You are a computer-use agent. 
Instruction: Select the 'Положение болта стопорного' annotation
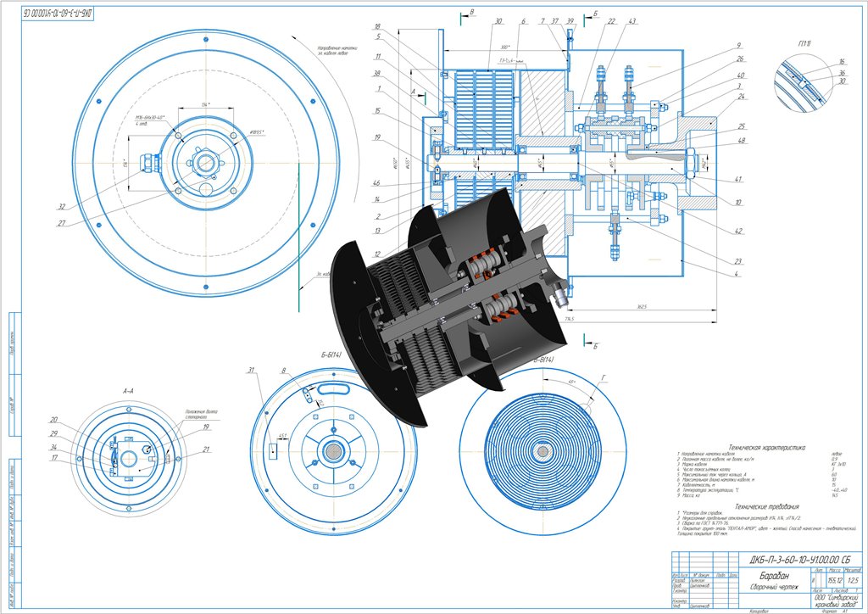pos(201,414)
